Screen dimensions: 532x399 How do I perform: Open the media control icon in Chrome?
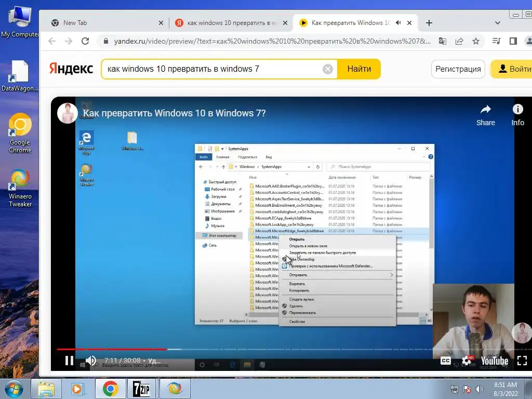pyautogui.click(x=496, y=41)
